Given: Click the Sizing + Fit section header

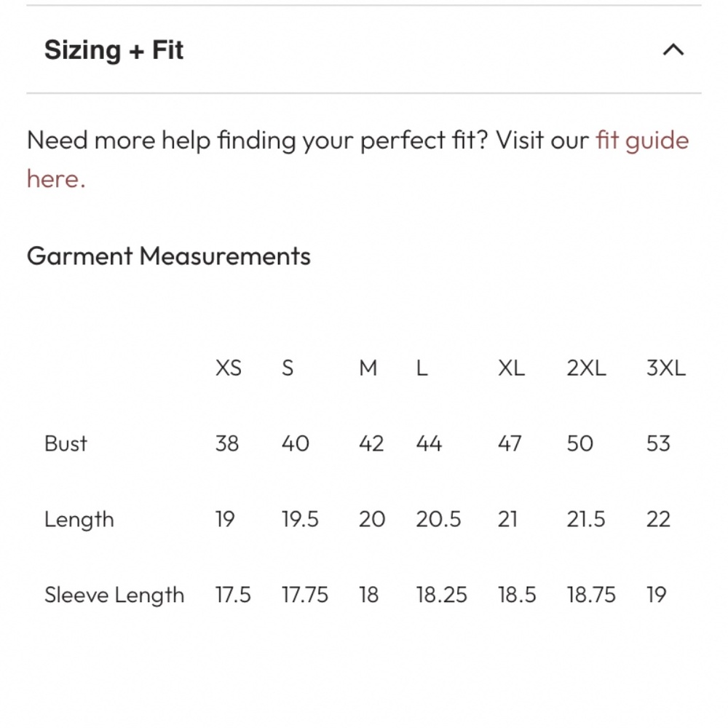Looking at the screenshot, I should pyautogui.click(x=114, y=50).
